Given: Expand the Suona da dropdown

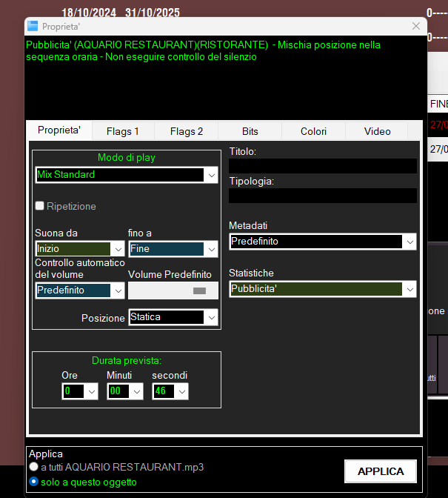Looking at the screenshot, I should 118,249.
